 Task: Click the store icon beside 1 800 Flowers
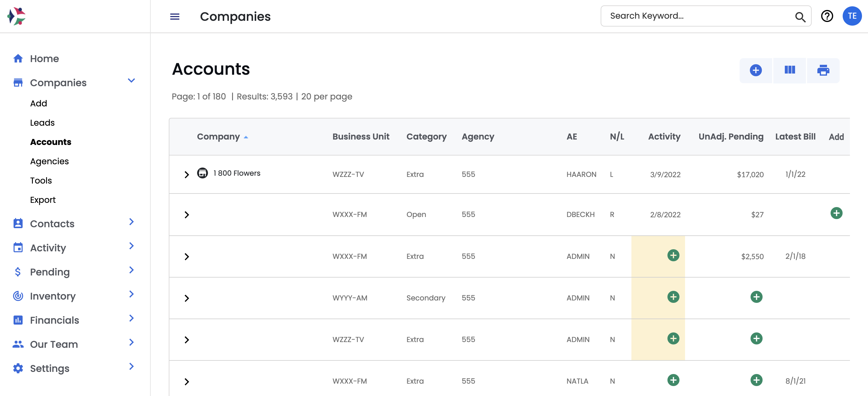[202, 173]
